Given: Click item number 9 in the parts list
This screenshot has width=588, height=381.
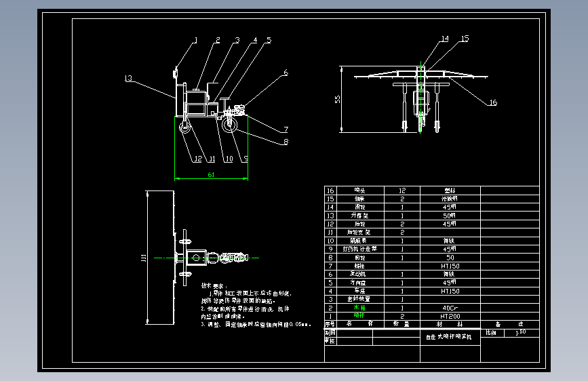Looking at the screenshot, I should click(330, 249).
